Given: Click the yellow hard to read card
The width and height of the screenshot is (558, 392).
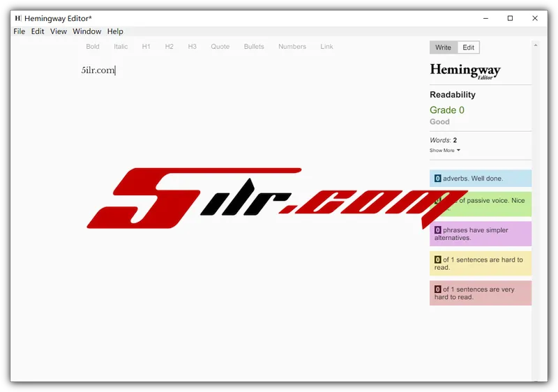Looking at the screenshot, I should pyautogui.click(x=481, y=264).
